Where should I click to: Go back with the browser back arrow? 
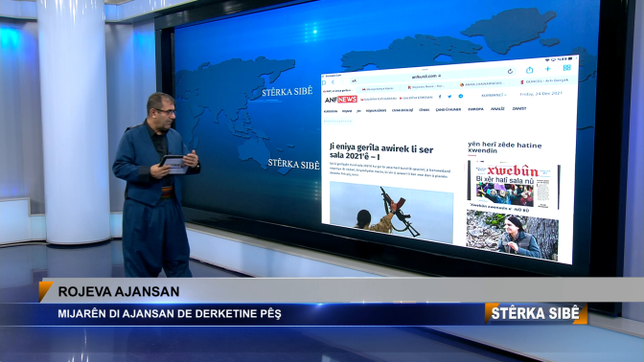pos(333,82)
